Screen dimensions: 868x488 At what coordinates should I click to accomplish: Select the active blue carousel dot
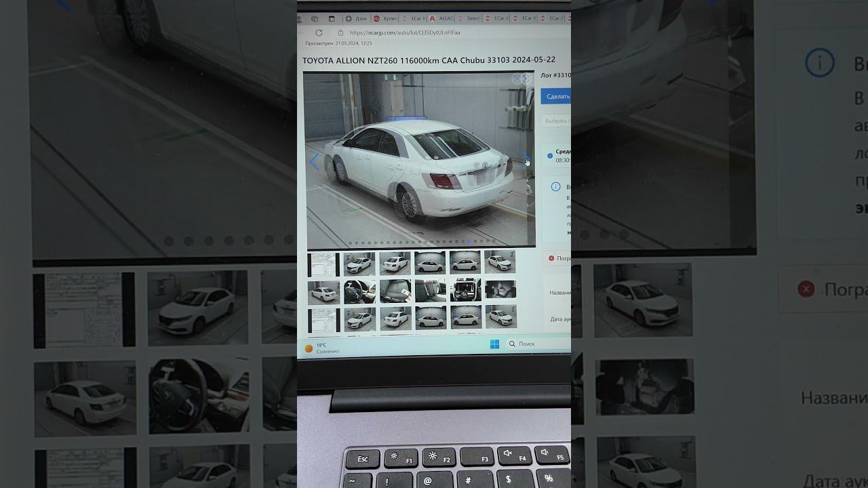tap(469, 241)
